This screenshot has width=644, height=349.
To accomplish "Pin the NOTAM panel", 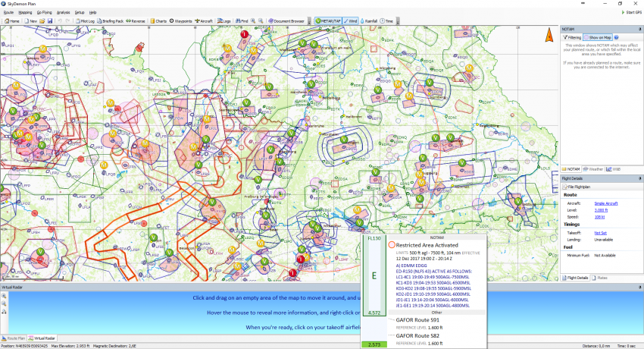I will coord(640,29).
